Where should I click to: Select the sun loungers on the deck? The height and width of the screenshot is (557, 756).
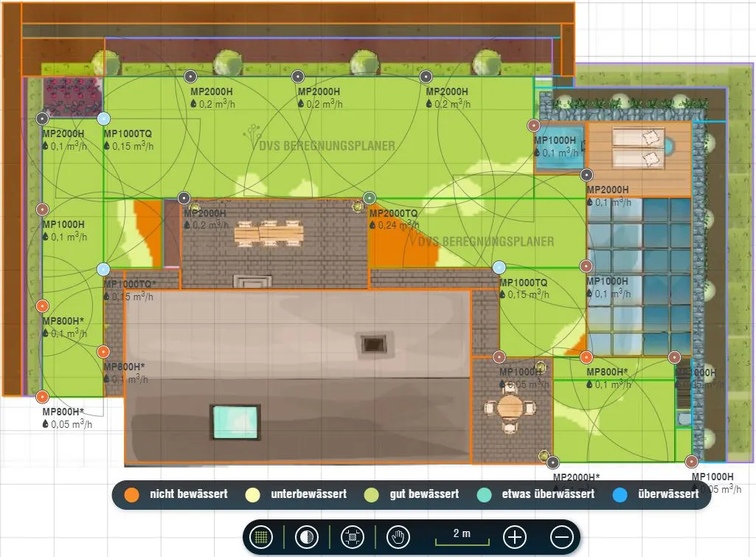point(639,148)
